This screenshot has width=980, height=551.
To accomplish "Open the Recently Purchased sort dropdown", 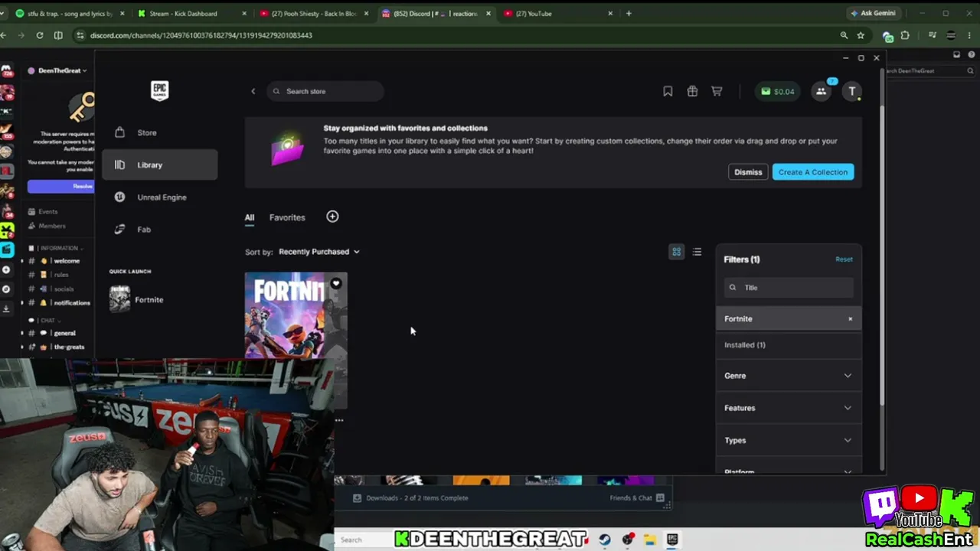I will [x=318, y=252].
